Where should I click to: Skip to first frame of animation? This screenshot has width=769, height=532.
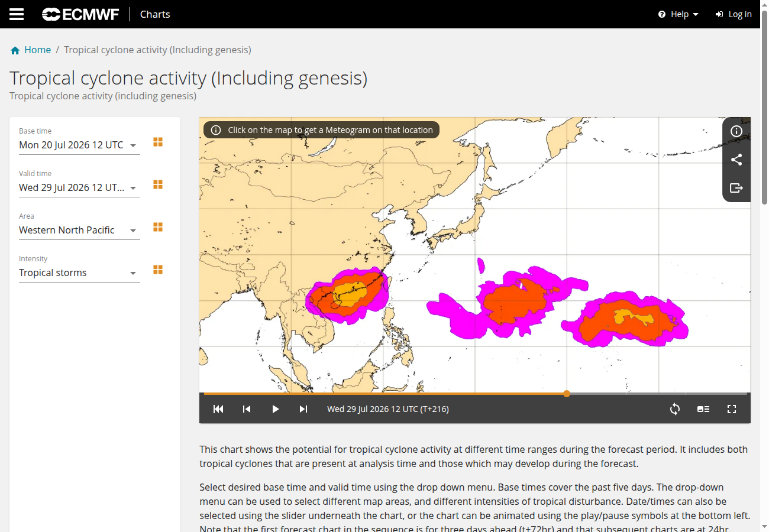coord(218,409)
